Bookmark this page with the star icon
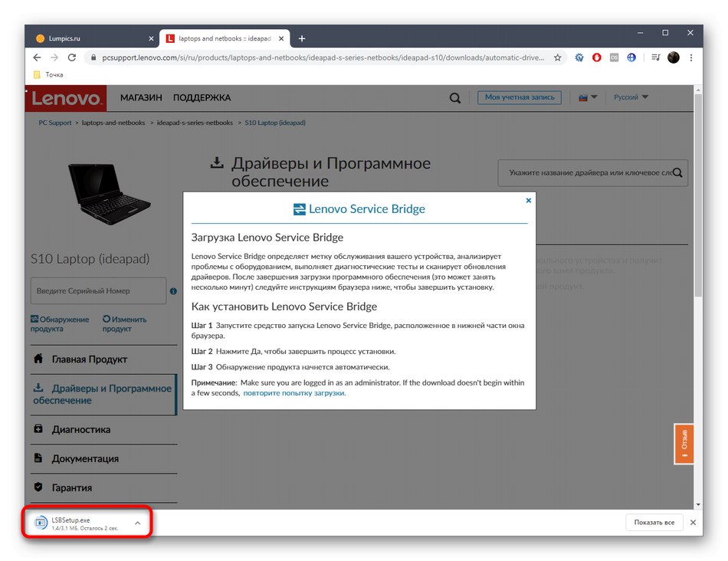 (558, 57)
